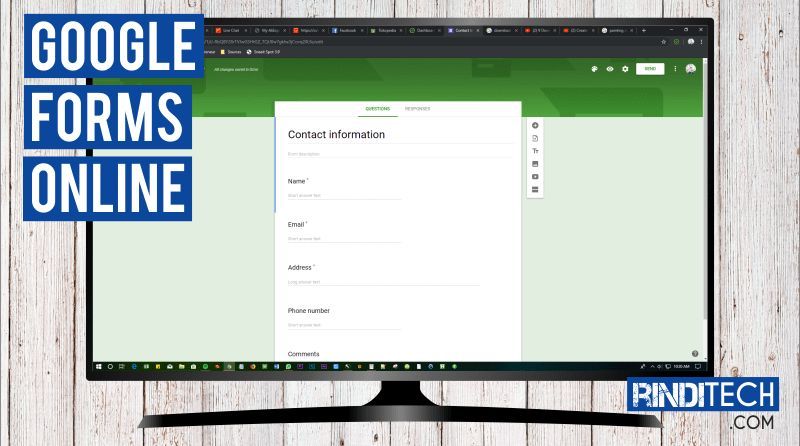Viewport: 800px width, 446px height.
Task: Select the Name question
Action: 296,181
